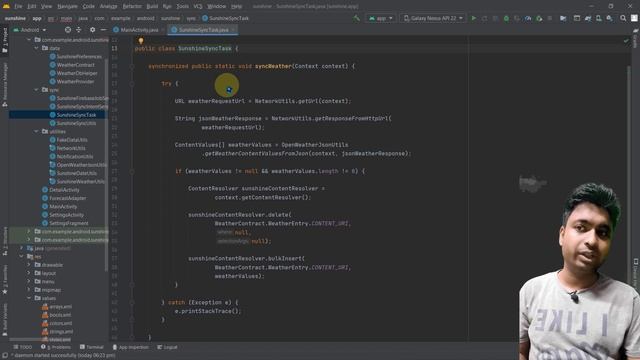The width and height of the screenshot is (640, 360).
Task: Collapse the res folder
Action: tap(22, 256)
